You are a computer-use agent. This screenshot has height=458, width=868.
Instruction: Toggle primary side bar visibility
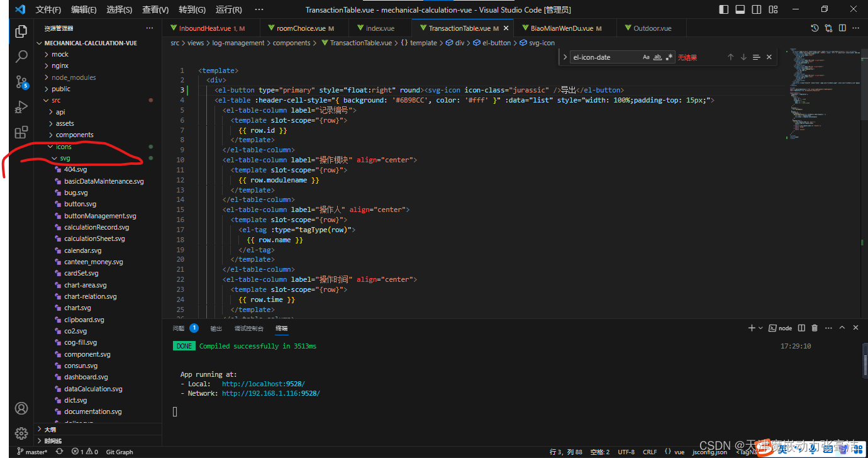[724, 9]
